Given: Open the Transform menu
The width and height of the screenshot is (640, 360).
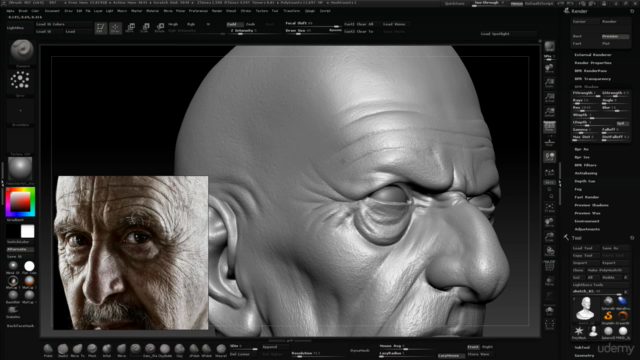Looking at the screenshot, I should tap(291, 11).
